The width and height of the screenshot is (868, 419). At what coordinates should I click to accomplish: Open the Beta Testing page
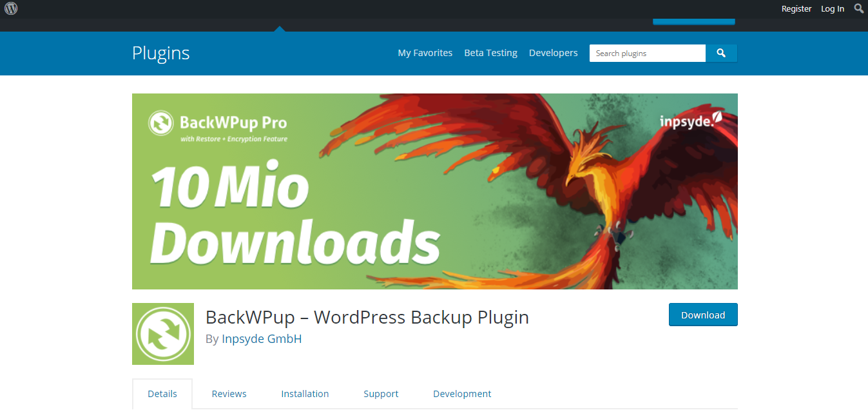point(490,53)
